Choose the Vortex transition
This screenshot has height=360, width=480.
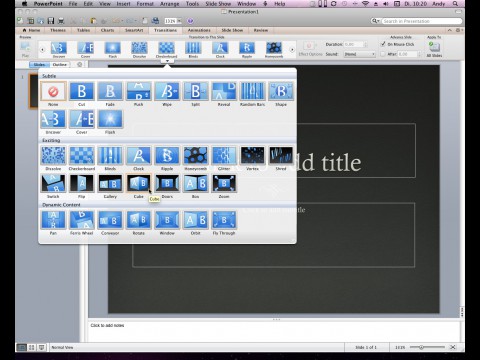(252, 155)
